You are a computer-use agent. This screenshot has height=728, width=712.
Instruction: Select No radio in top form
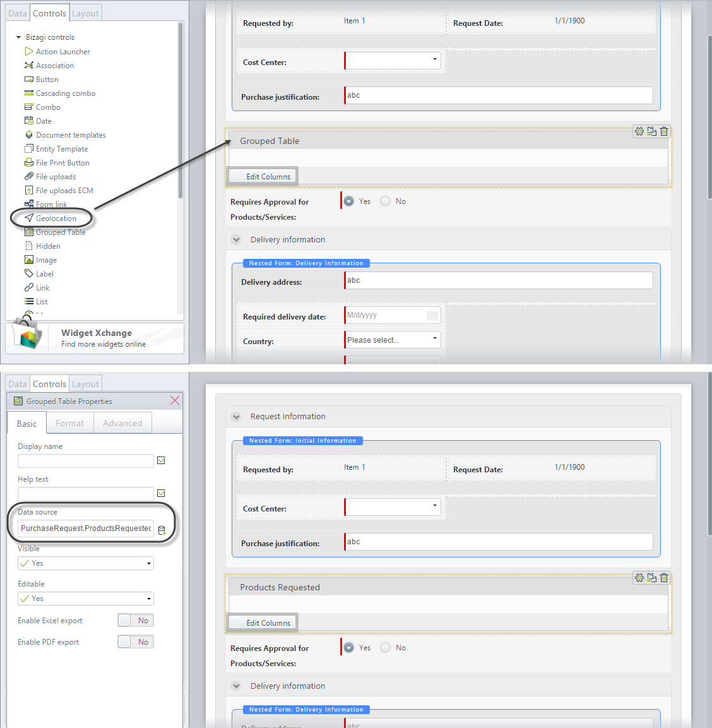pyautogui.click(x=385, y=201)
